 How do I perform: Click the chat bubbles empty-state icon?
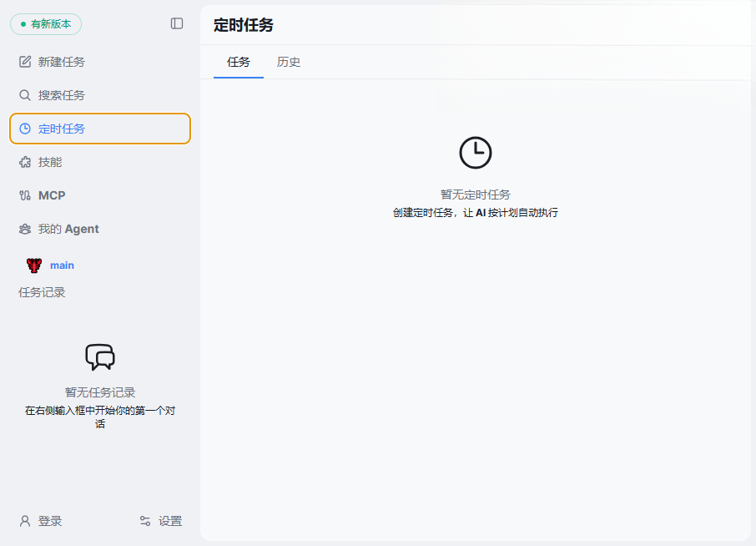(100, 357)
